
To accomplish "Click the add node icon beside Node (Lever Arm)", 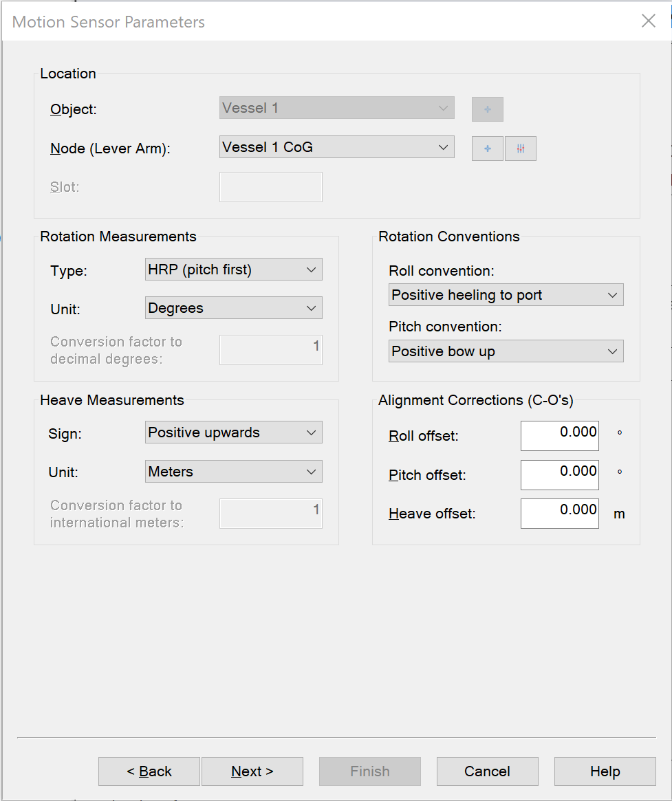I will click(487, 149).
